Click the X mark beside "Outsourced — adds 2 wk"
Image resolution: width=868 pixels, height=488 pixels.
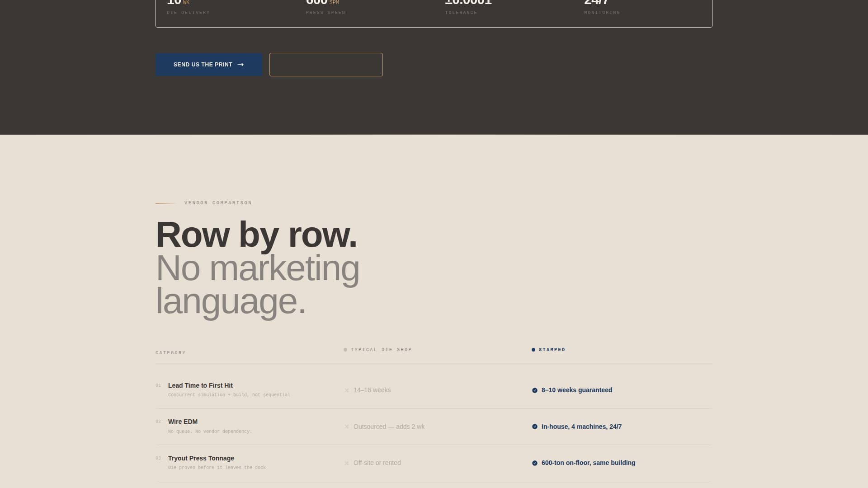point(347,427)
